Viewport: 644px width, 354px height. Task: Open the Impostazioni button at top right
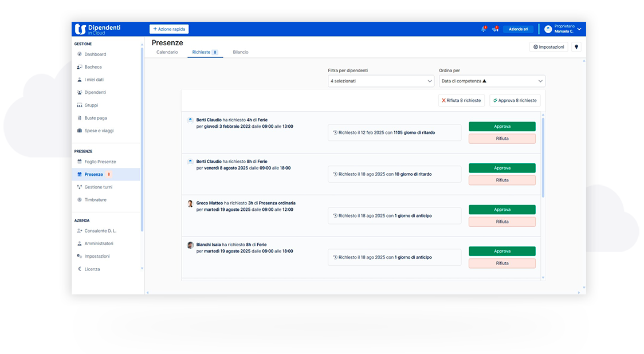pos(549,47)
